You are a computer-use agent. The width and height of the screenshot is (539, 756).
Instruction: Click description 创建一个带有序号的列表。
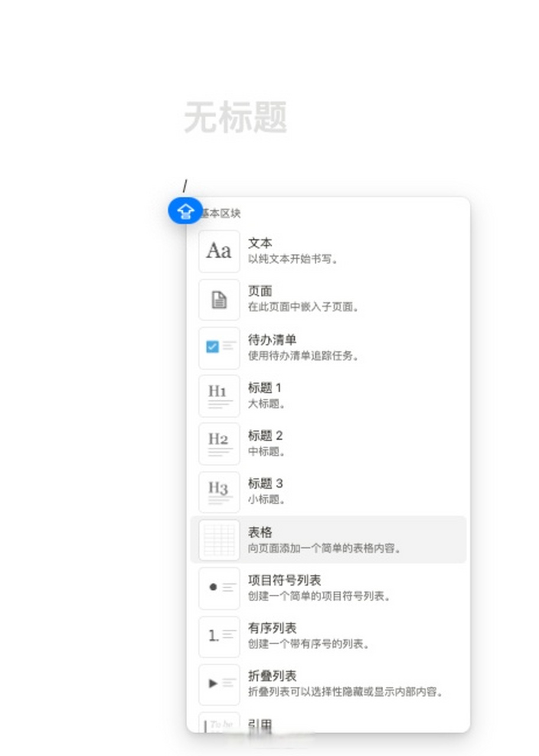coord(309,644)
